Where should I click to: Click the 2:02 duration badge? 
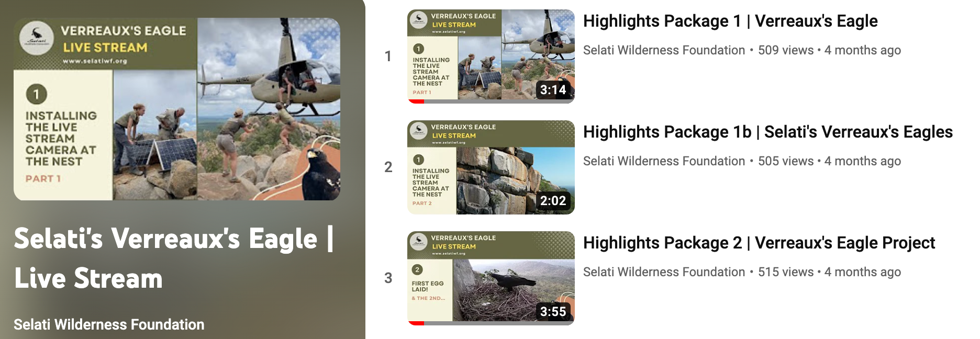553,201
